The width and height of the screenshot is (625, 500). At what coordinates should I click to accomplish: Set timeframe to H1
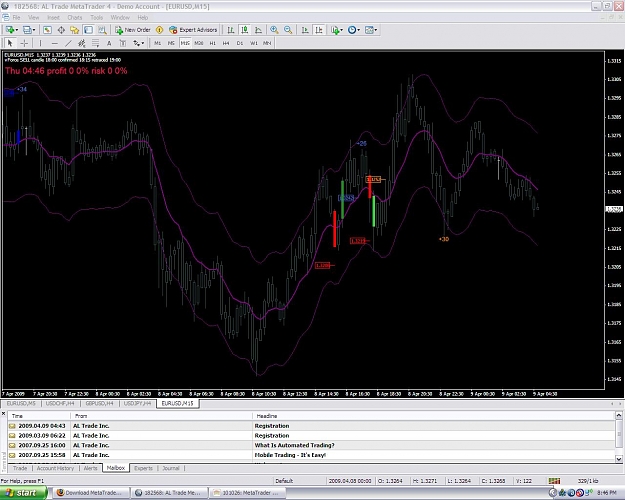point(212,43)
